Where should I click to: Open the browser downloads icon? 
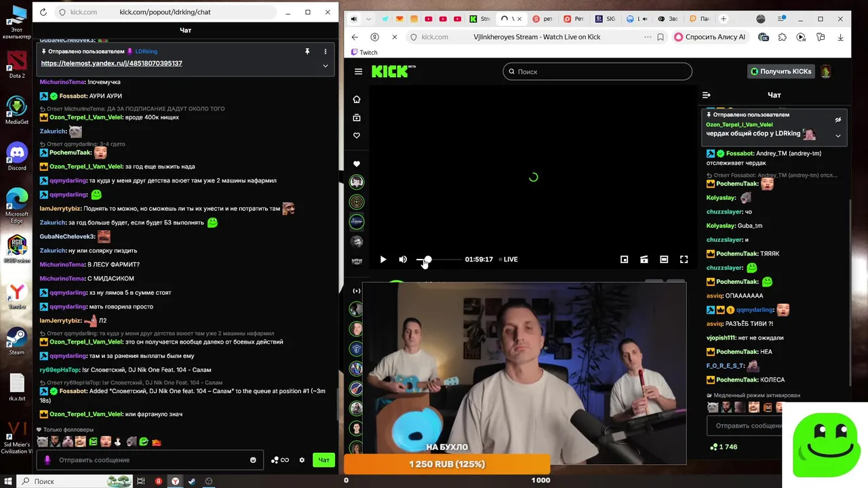[x=840, y=37]
